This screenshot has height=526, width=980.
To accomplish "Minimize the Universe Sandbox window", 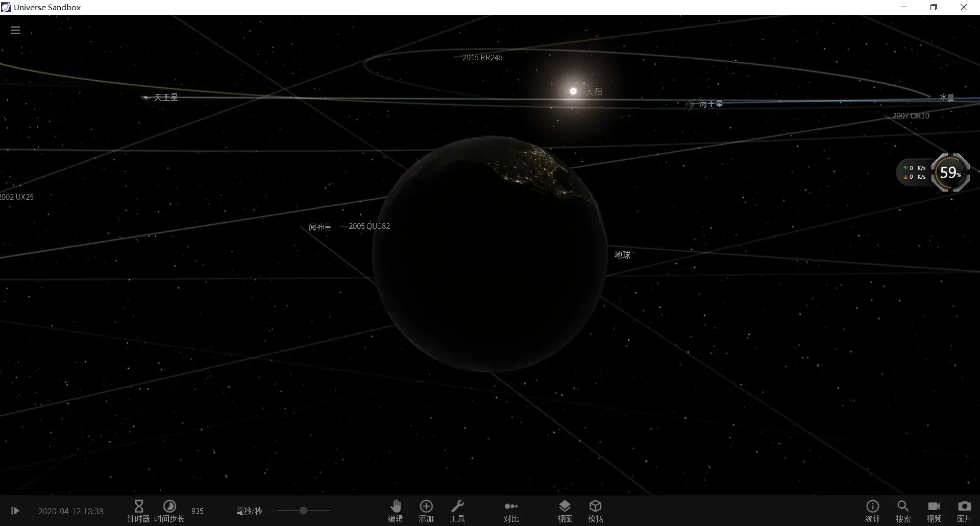I will (904, 7).
